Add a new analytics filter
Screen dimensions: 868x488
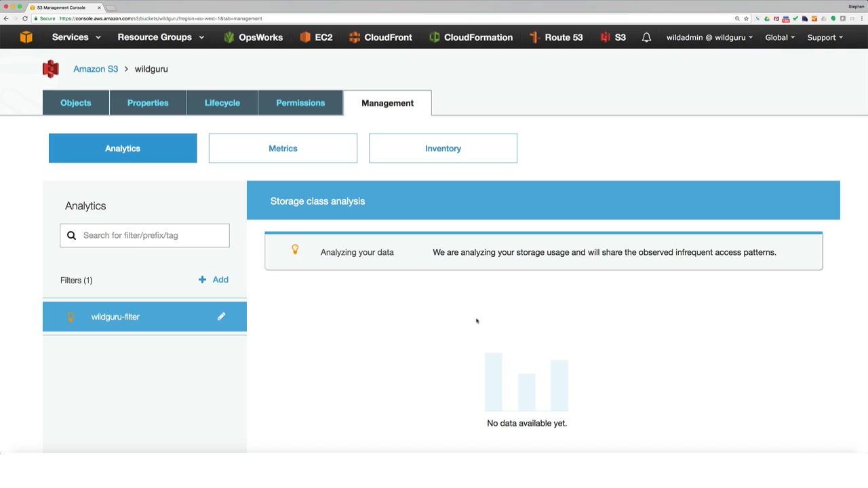click(x=214, y=279)
